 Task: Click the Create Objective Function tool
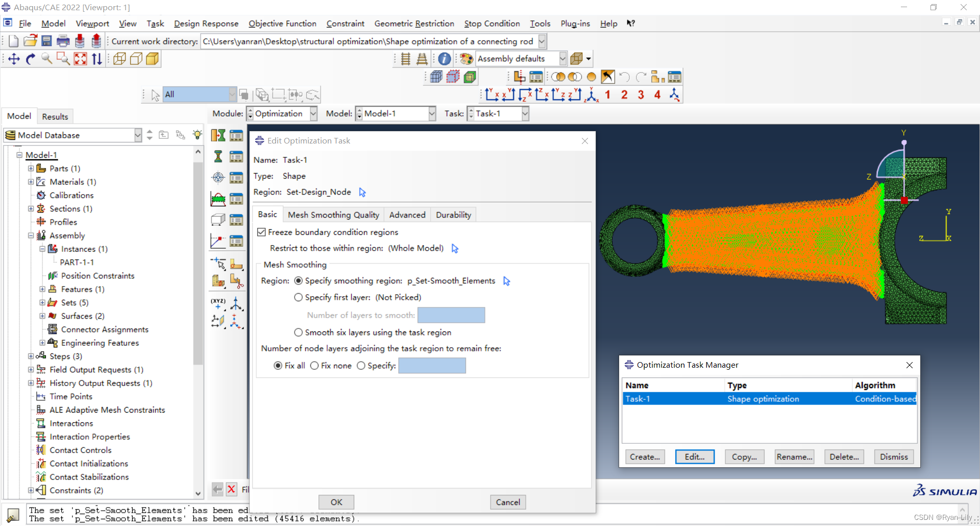click(218, 177)
